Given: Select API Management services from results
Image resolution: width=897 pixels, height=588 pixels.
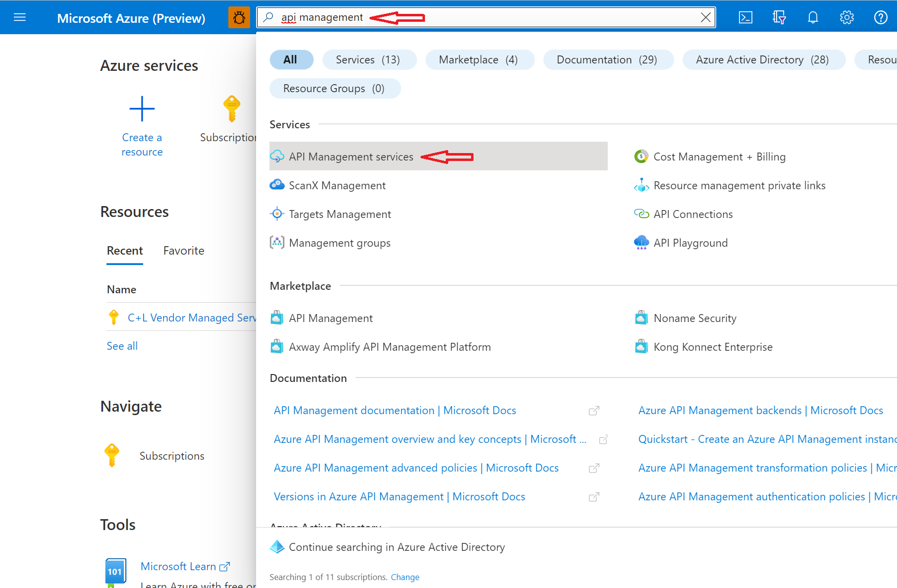Looking at the screenshot, I should coord(351,157).
